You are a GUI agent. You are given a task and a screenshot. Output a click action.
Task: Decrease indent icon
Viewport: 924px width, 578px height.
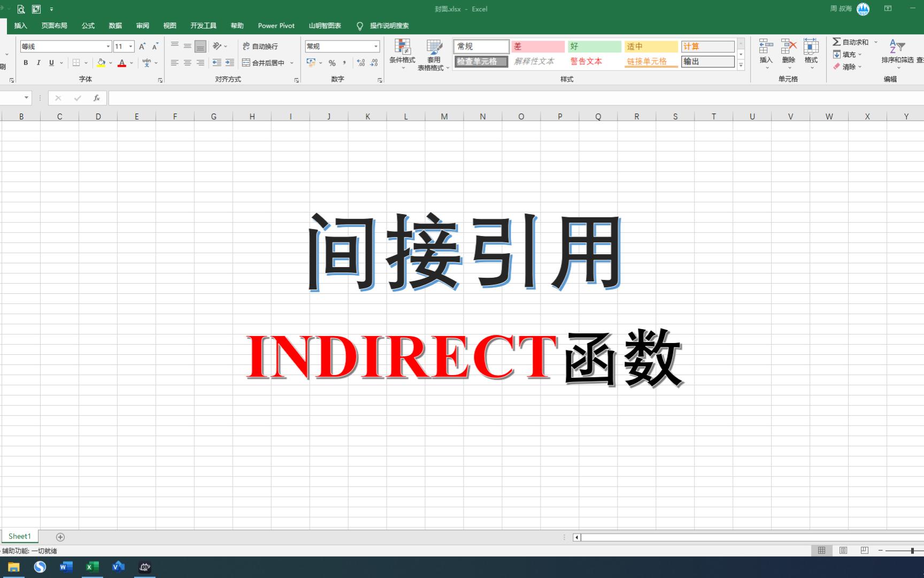click(x=217, y=63)
